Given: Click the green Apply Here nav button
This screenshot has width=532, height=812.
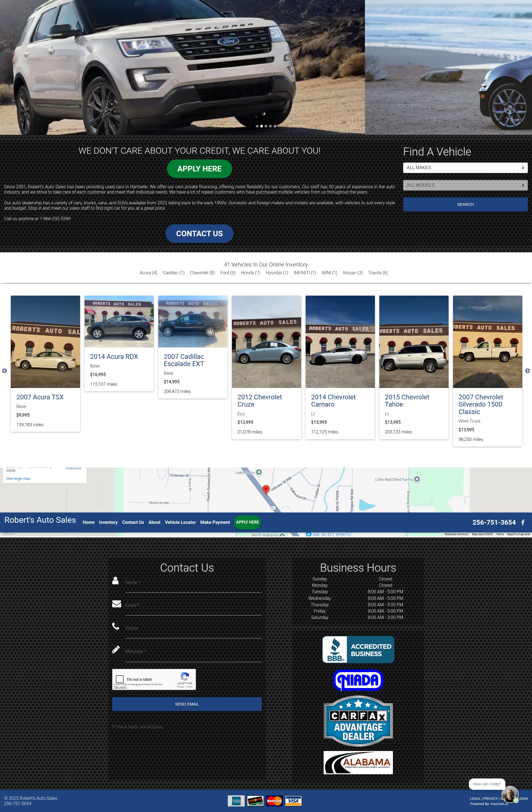Looking at the screenshot, I should [x=247, y=522].
